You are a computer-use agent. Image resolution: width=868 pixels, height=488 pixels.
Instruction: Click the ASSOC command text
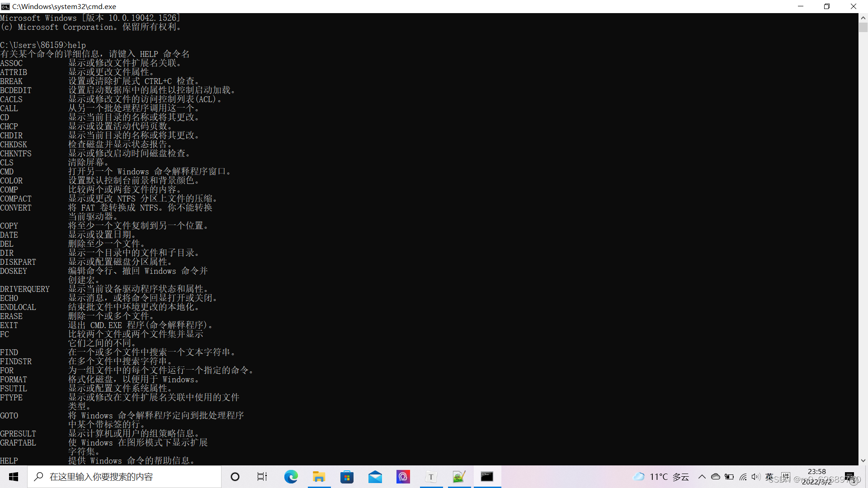point(11,63)
